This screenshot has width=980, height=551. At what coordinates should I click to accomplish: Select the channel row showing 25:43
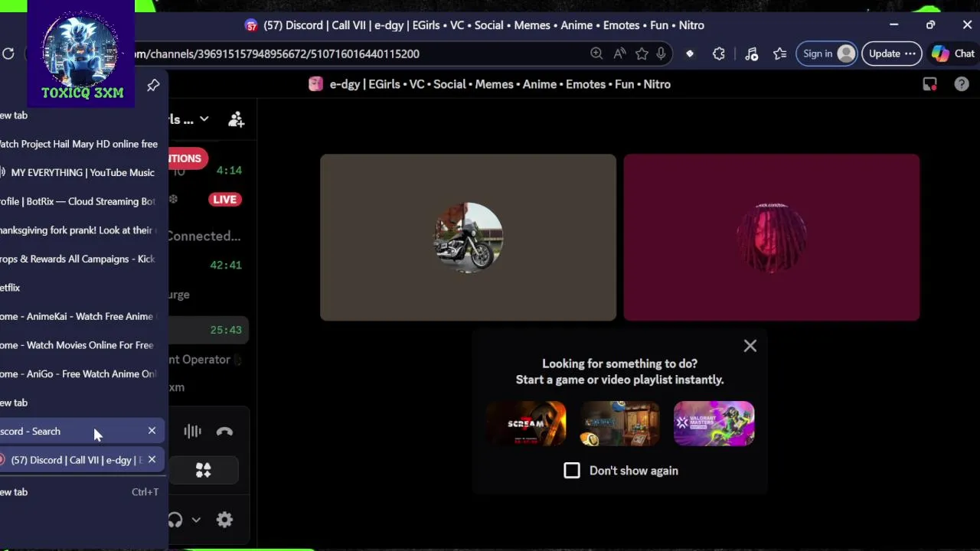click(x=208, y=330)
